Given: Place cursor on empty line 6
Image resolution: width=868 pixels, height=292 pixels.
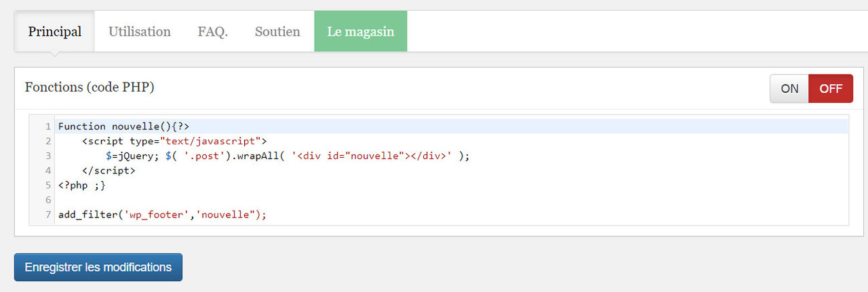Looking at the screenshot, I should coord(453,200).
